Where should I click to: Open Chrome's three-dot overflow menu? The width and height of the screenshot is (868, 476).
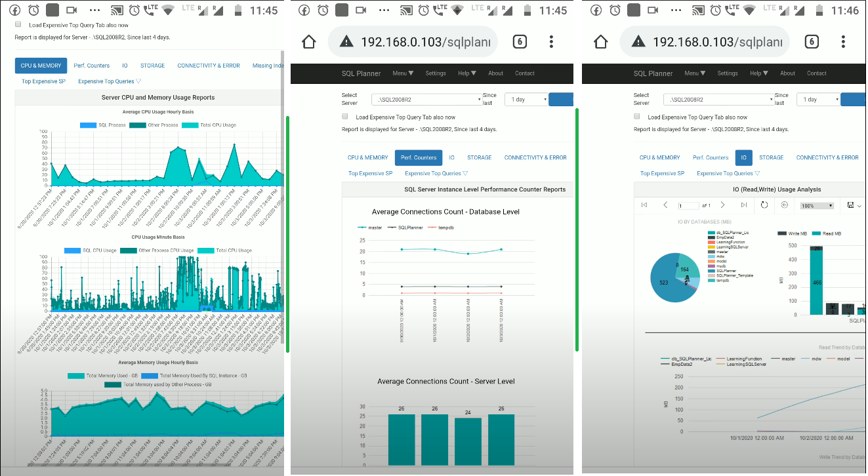[x=843, y=41]
